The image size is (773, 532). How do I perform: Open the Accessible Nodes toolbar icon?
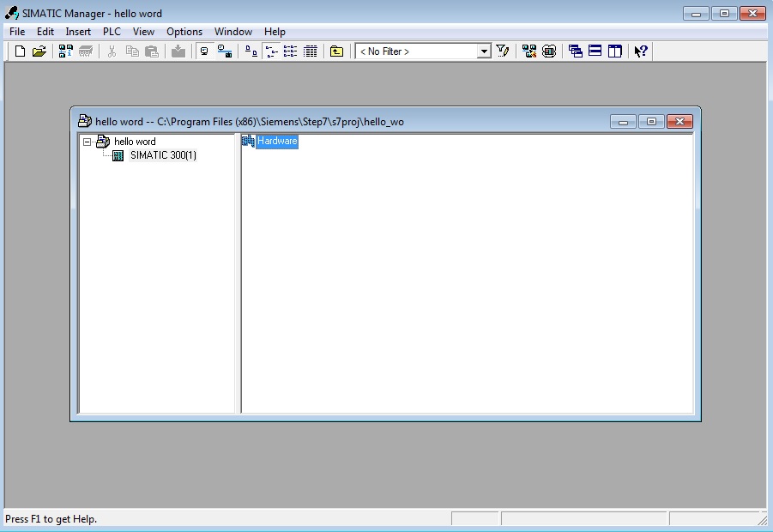point(66,51)
